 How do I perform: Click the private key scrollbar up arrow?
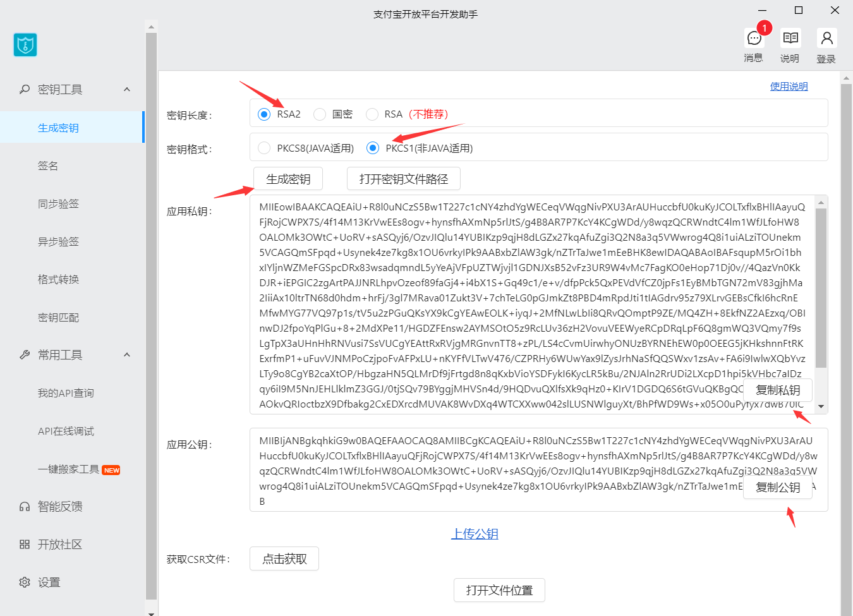(x=821, y=202)
